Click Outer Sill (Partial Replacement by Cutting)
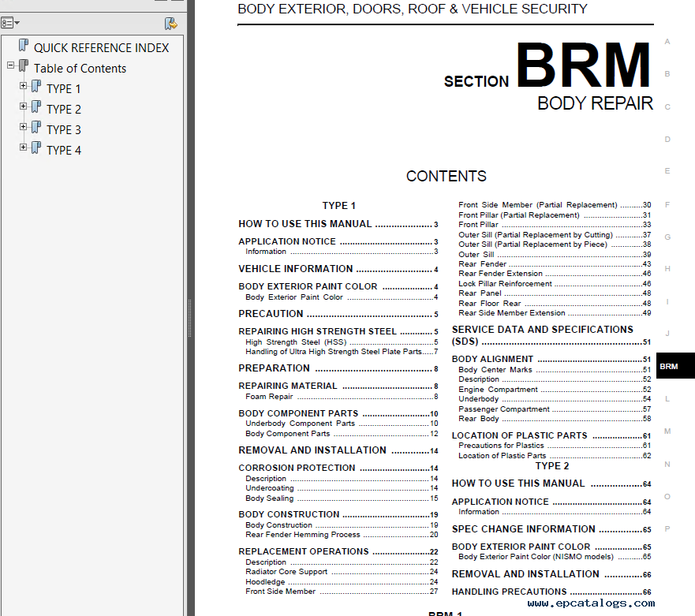This screenshot has height=616, width=695. (555, 235)
